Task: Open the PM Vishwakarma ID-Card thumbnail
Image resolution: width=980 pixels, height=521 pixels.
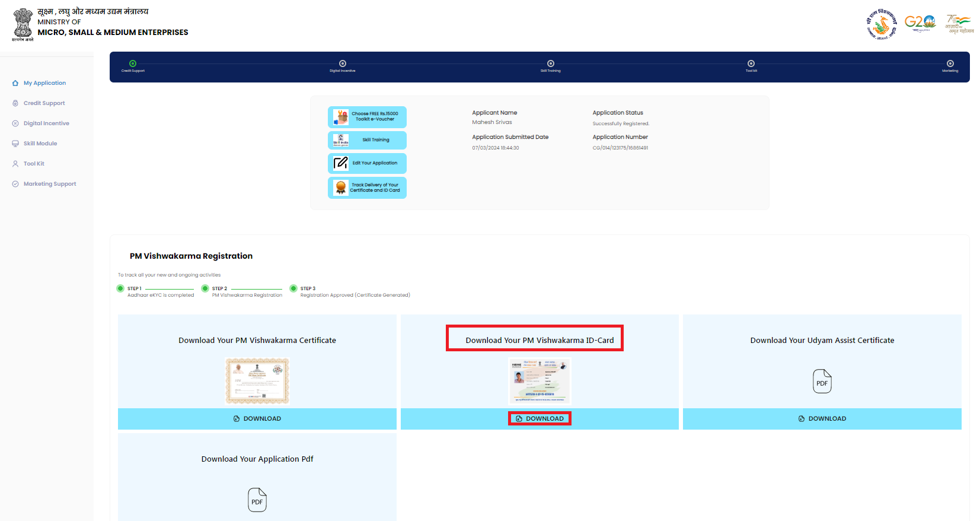Action: click(540, 381)
